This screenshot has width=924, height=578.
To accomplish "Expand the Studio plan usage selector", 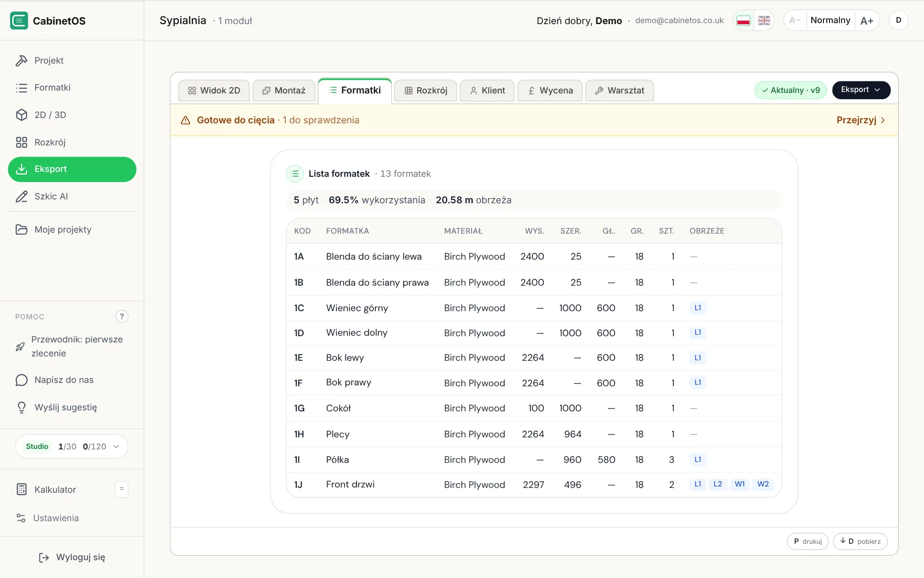I will click(72, 447).
